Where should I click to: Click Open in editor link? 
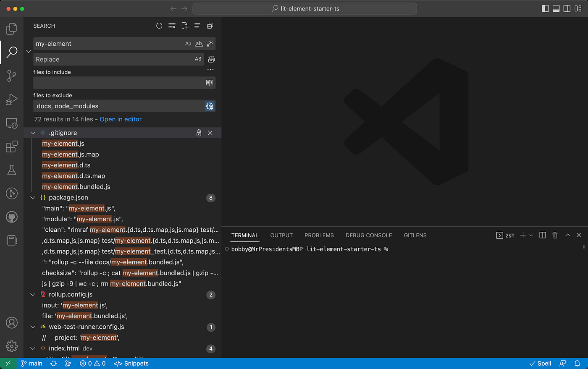coord(121,119)
